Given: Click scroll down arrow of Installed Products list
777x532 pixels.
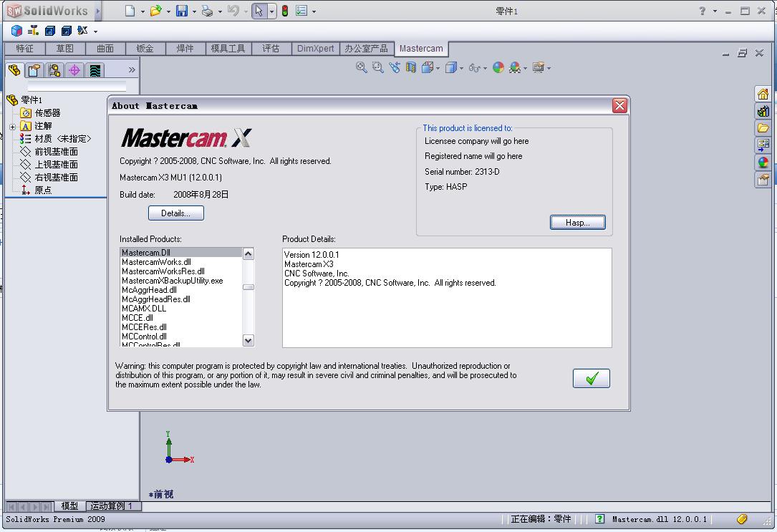Looking at the screenshot, I should 248,340.
